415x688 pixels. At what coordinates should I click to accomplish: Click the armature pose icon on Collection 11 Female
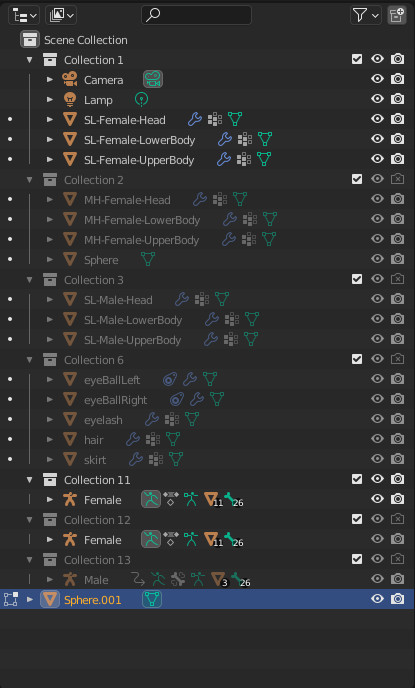click(151, 499)
